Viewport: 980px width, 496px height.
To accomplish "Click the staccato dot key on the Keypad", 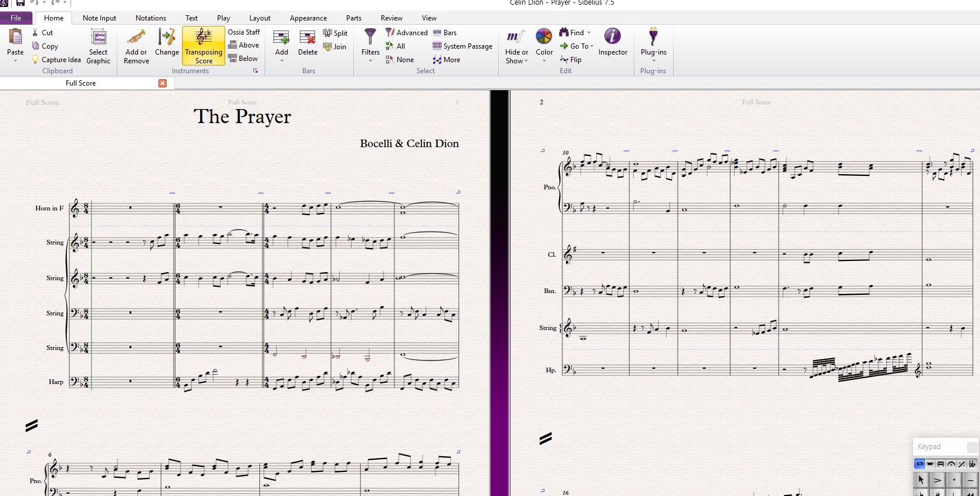I will click(x=954, y=480).
